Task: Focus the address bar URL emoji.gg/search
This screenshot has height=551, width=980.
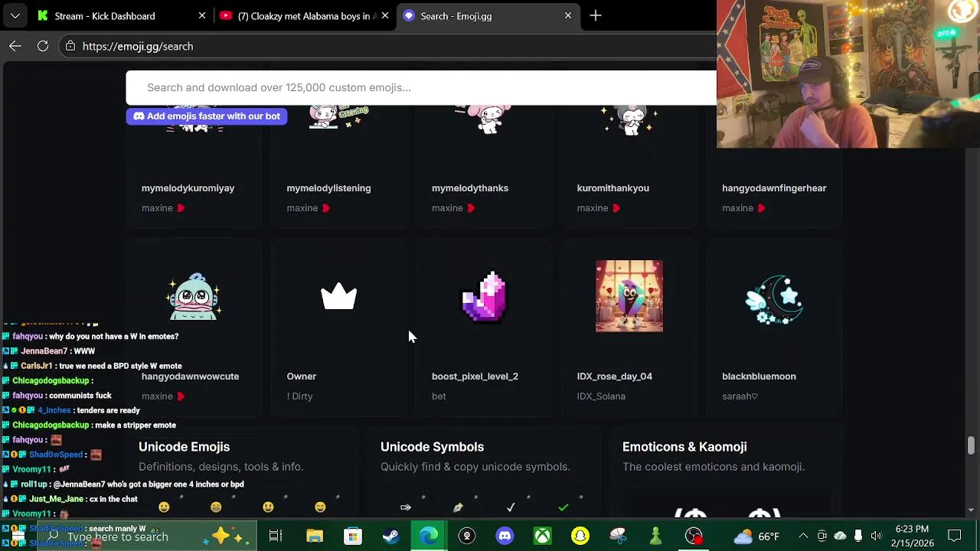Action: tap(138, 46)
